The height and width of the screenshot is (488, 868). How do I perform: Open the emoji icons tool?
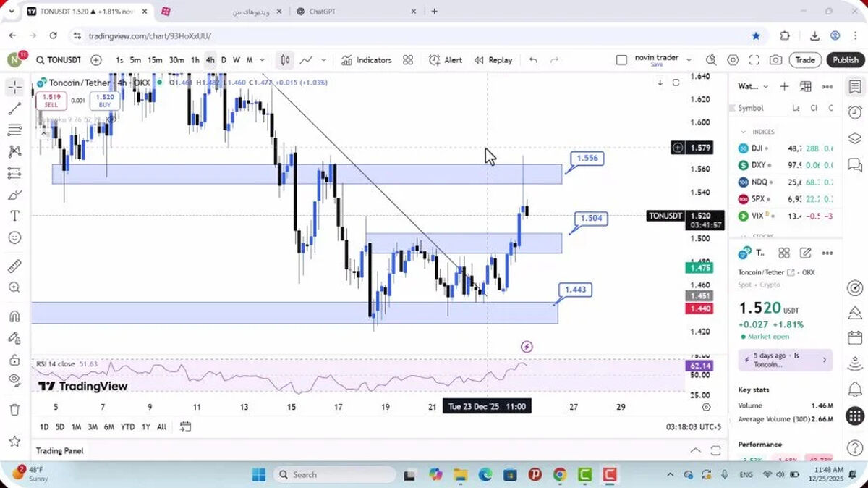click(x=14, y=237)
